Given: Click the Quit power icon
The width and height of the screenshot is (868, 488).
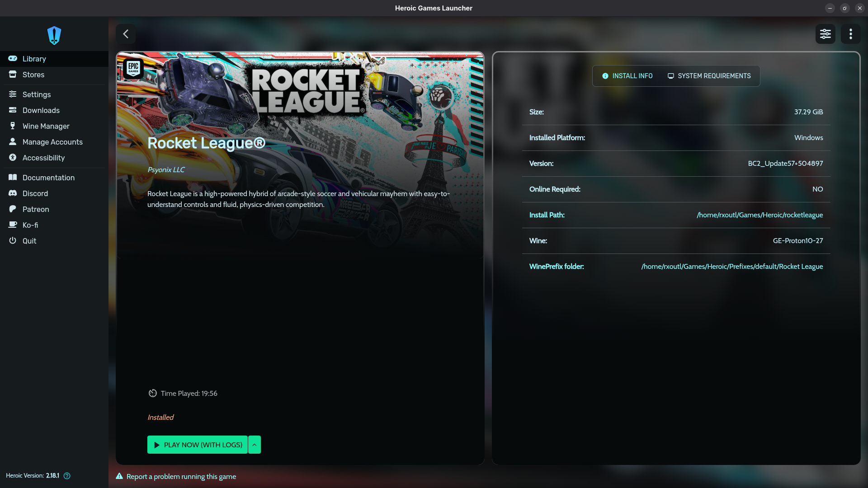Looking at the screenshot, I should coord(13,240).
